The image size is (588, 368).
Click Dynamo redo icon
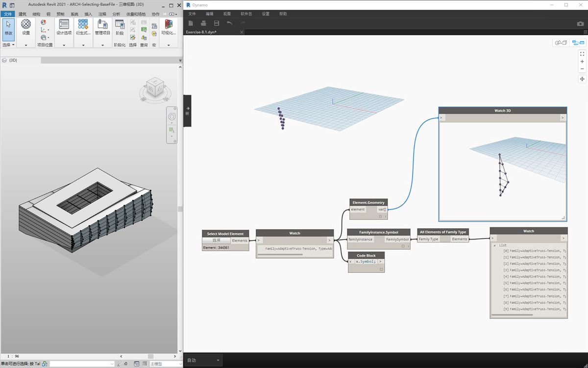click(x=243, y=23)
